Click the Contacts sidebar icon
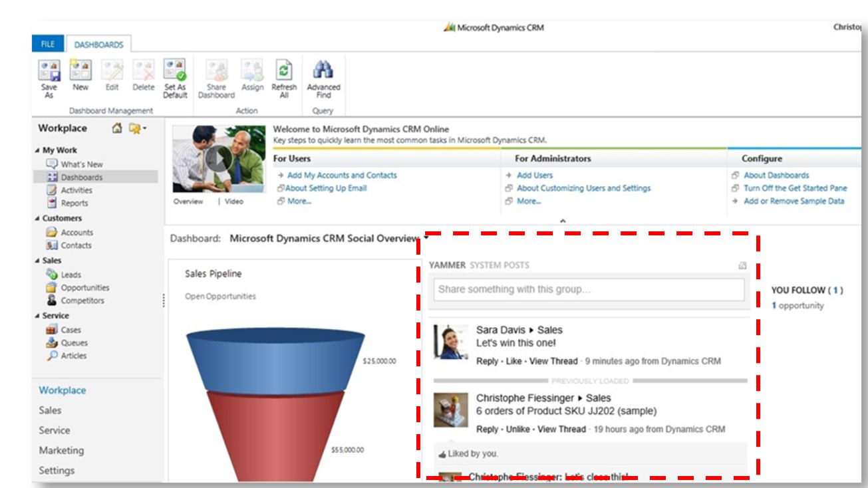Screen dimensions: 868x488 click(x=52, y=245)
